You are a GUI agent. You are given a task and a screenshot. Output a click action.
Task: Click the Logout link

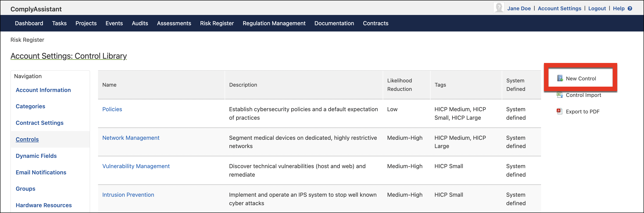[x=597, y=8]
